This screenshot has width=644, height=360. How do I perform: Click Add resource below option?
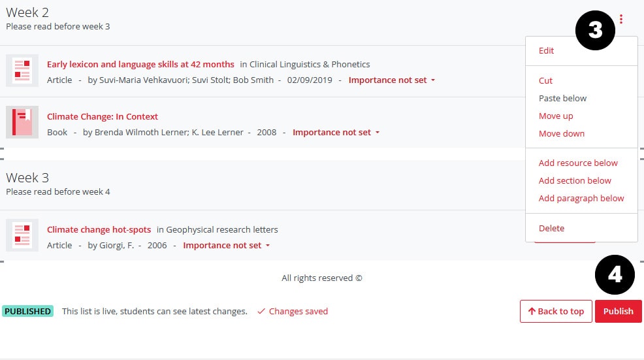point(578,163)
